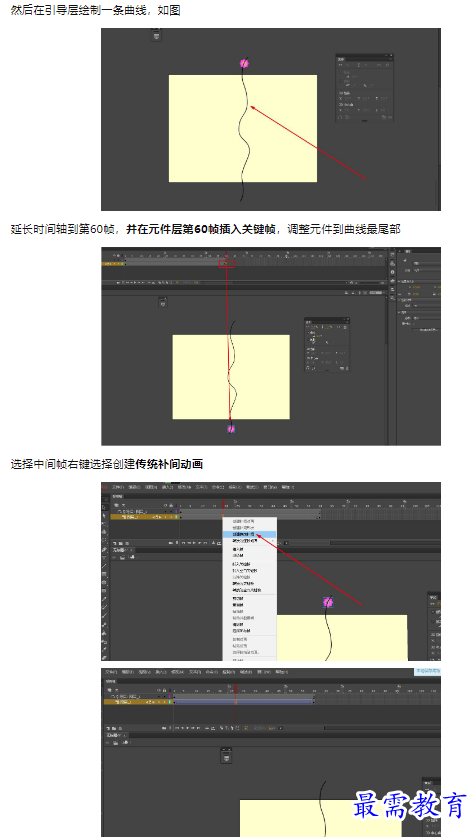Select the Selection tool in context-menu screenshot toolbar
This screenshot has width=475, height=837.
[x=104, y=507]
